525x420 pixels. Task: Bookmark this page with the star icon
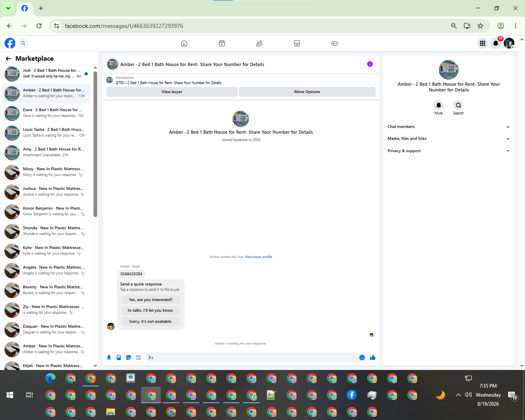(x=480, y=26)
